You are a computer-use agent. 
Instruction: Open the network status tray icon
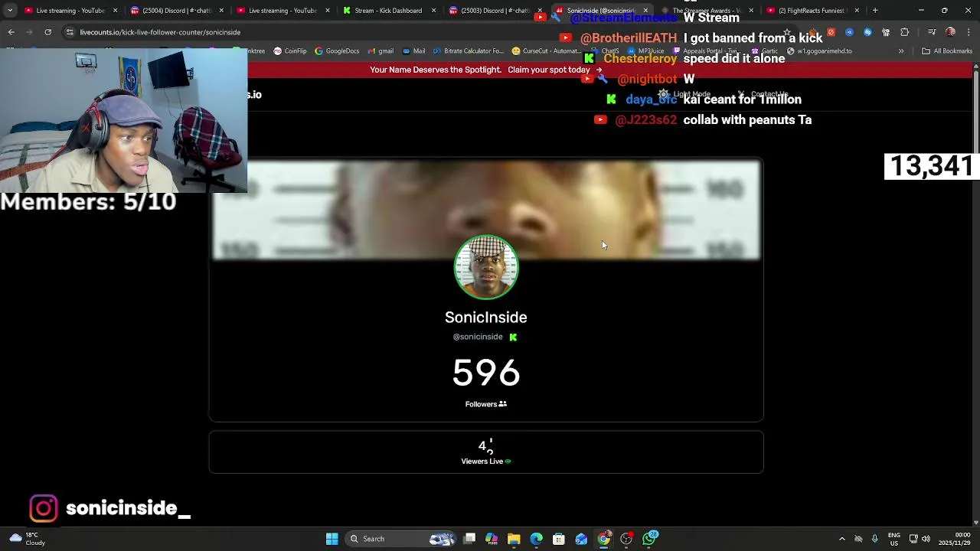tap(913, 539)
